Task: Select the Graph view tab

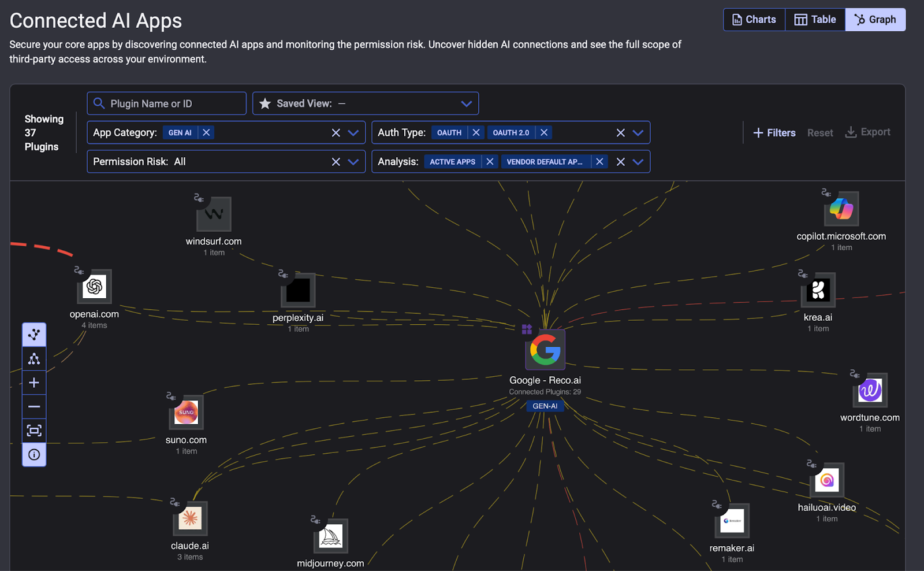Action: click(875, 20)
